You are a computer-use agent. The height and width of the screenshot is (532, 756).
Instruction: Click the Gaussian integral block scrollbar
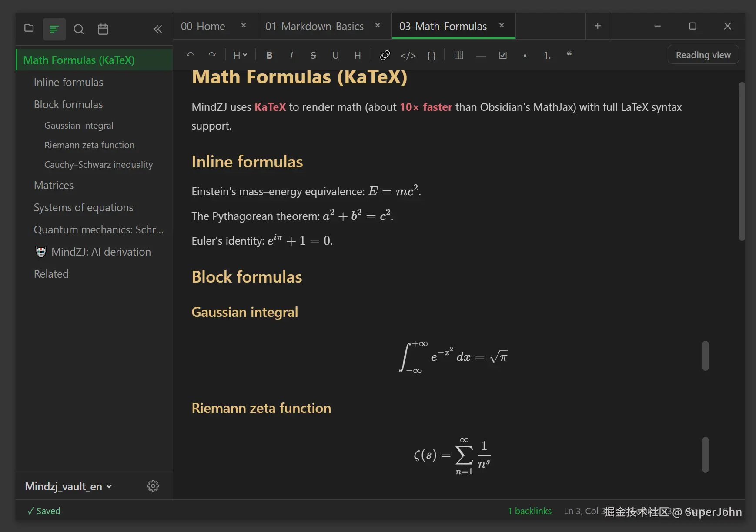(x=706, y=356)
